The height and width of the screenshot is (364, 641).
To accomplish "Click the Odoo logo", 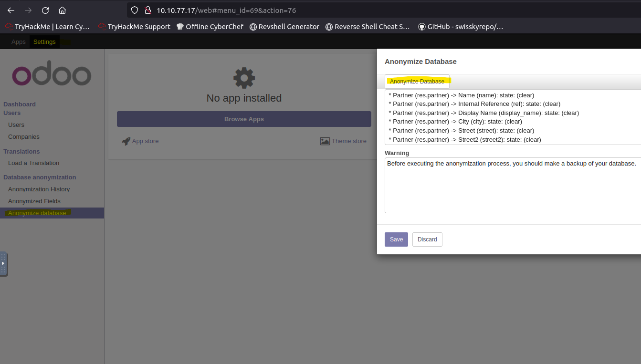I will (x=52, y=75).
